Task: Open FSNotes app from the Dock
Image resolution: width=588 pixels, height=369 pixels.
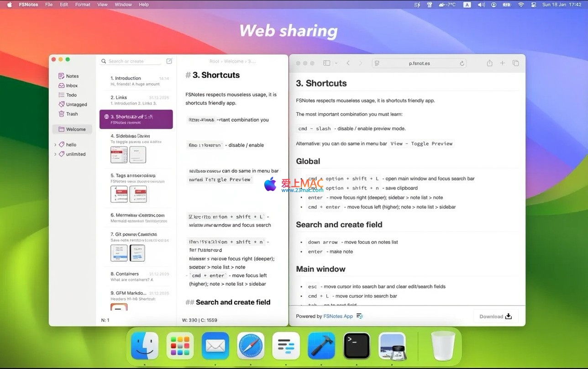Action: (x=286, y=346)
